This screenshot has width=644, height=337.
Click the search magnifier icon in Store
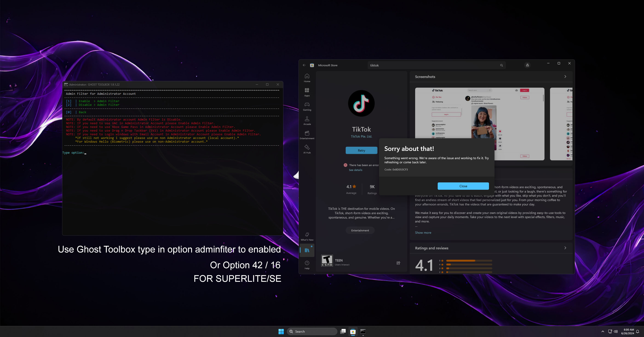click(x=501, y=65)
